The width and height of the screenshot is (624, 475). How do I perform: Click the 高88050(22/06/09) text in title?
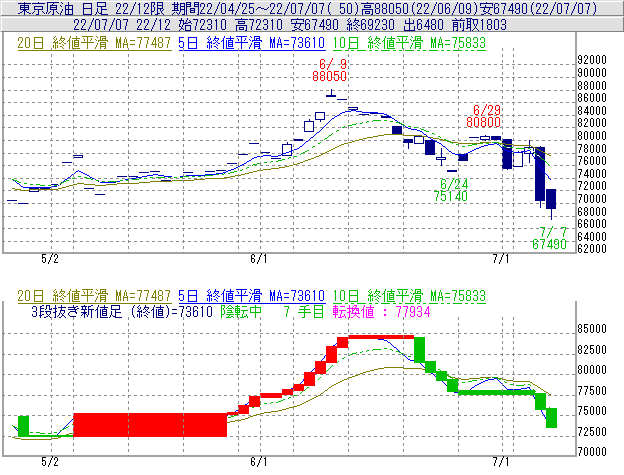pos(419,8)
